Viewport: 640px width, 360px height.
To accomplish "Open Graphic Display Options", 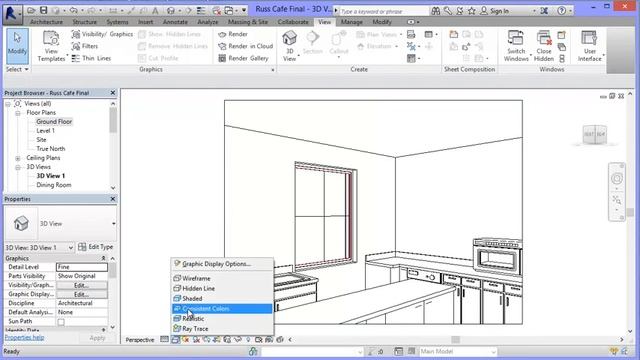I will point(222,264).
